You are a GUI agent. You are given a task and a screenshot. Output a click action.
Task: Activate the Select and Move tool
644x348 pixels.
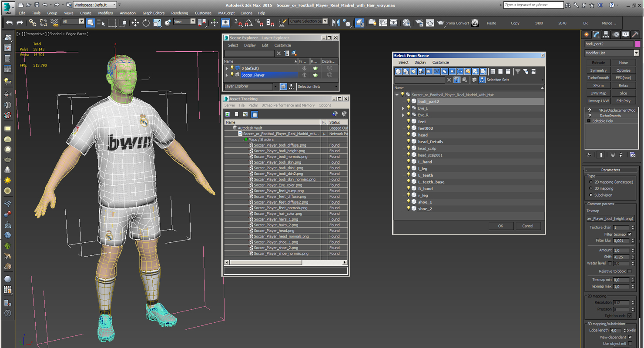coord(135,23)
